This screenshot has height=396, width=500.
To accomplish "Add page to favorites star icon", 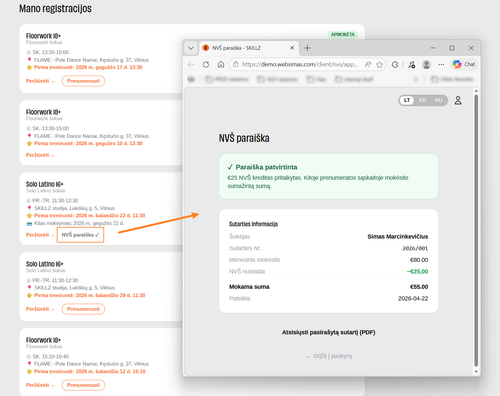I will pyautogui.click(x=379, y=64).
